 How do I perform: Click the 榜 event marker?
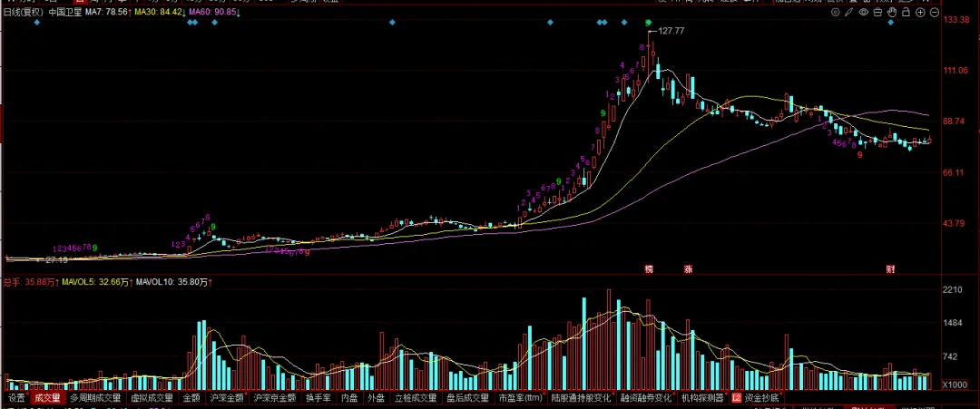pos(650,269)
